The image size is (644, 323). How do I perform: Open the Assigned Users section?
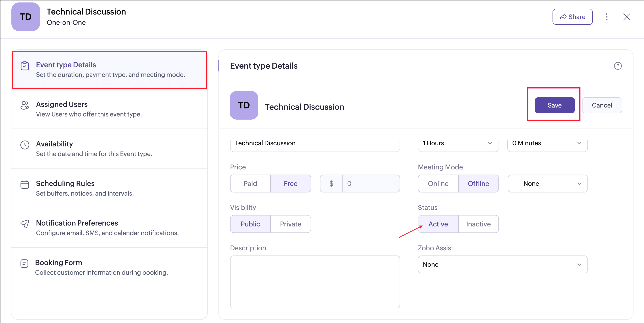pyautogui.click(x=109, y=109)
